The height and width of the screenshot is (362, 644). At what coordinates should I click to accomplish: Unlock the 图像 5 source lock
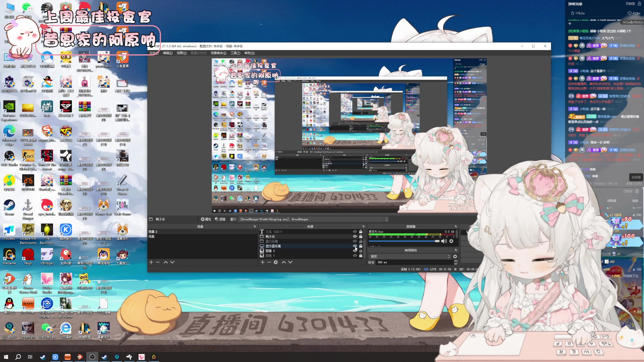click(x=361, y=255)
